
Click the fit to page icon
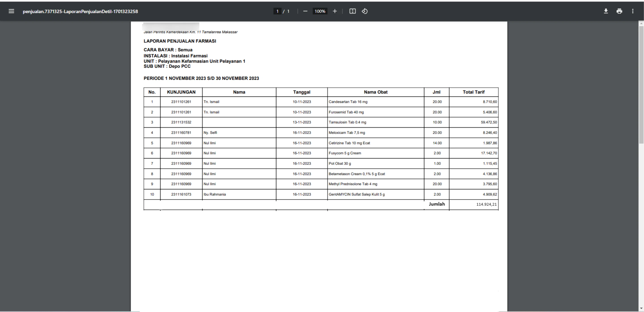pos(353,11)
